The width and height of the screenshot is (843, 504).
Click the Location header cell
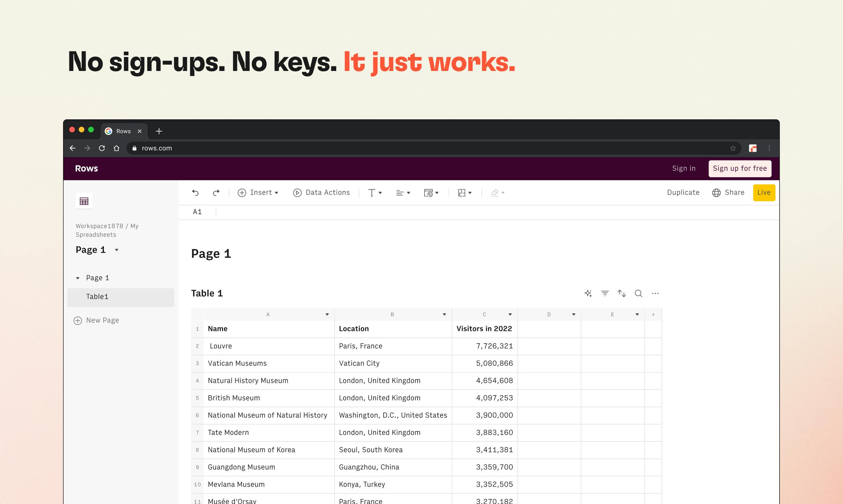point(393,329)
